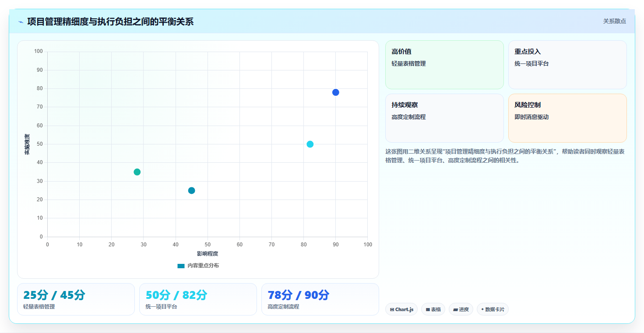Click 统一项目平台 label under 50分 card
This screenshot has height=333, width=644.
click(x=161, y=307)
